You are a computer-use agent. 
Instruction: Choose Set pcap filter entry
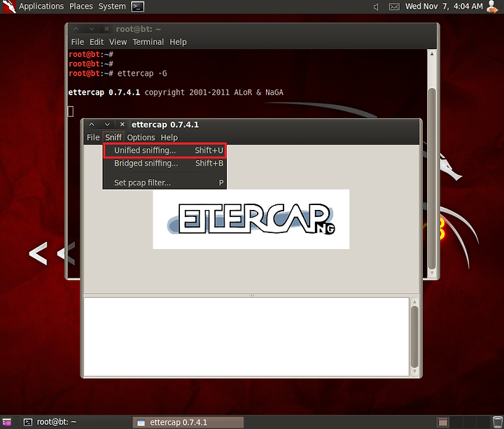pos(165,183)
